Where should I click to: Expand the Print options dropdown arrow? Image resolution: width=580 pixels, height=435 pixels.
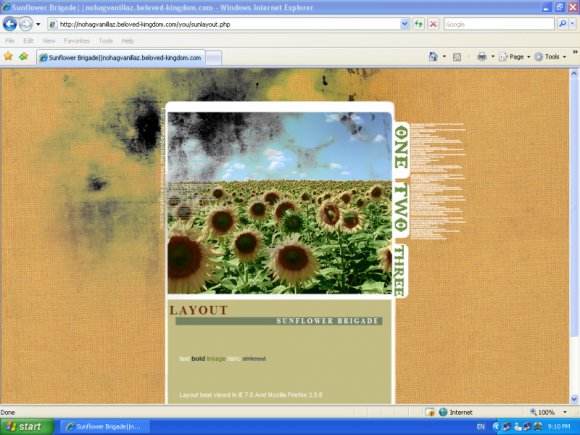pyautogui.click(x=493, y=57)
